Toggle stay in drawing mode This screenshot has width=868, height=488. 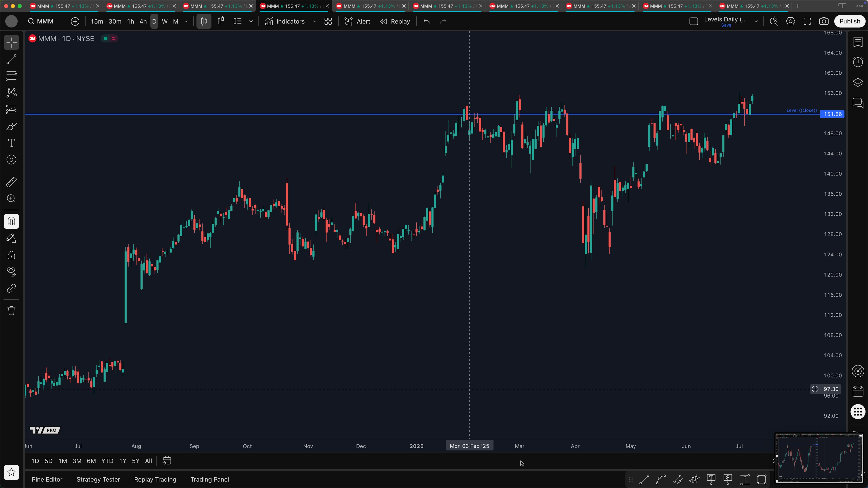[12, 238]
